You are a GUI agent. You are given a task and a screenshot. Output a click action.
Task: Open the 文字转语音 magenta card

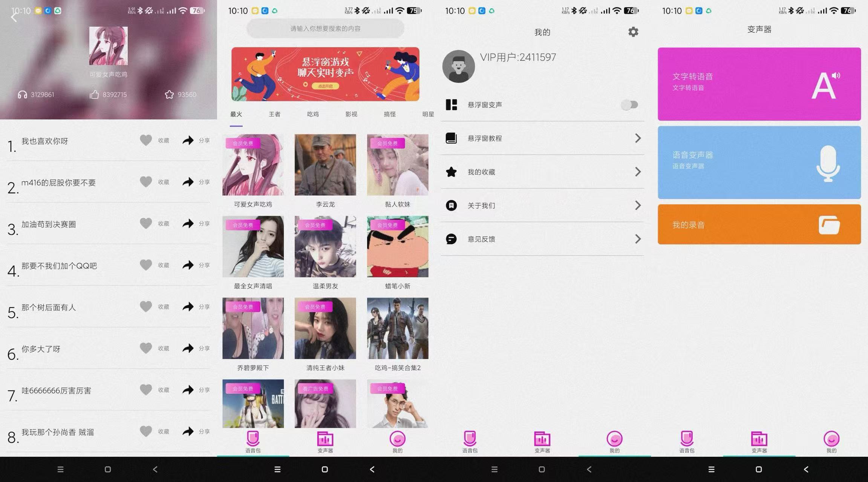(759, 84)
